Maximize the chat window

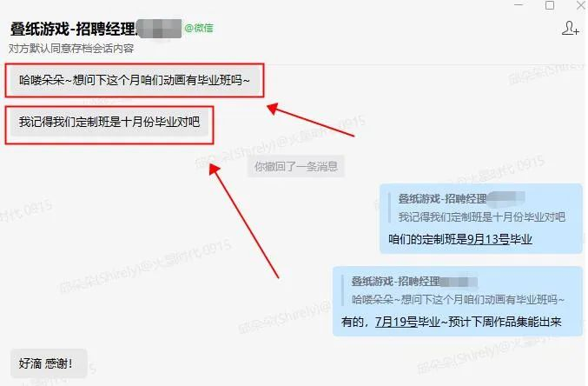point(550,5)
